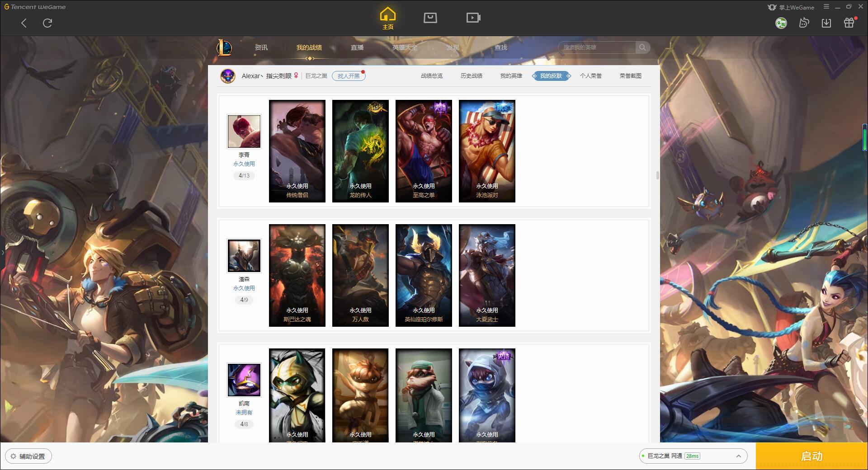
Task: Select the 凯南 champion portrait
Action: pyautogui.click(x=244, y=381)
